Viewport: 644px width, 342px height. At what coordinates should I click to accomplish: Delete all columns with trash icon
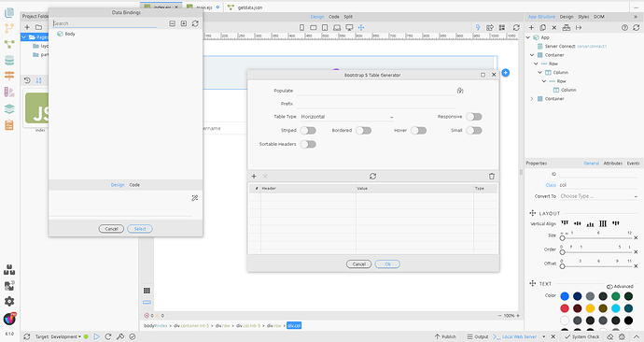(491, 176)
